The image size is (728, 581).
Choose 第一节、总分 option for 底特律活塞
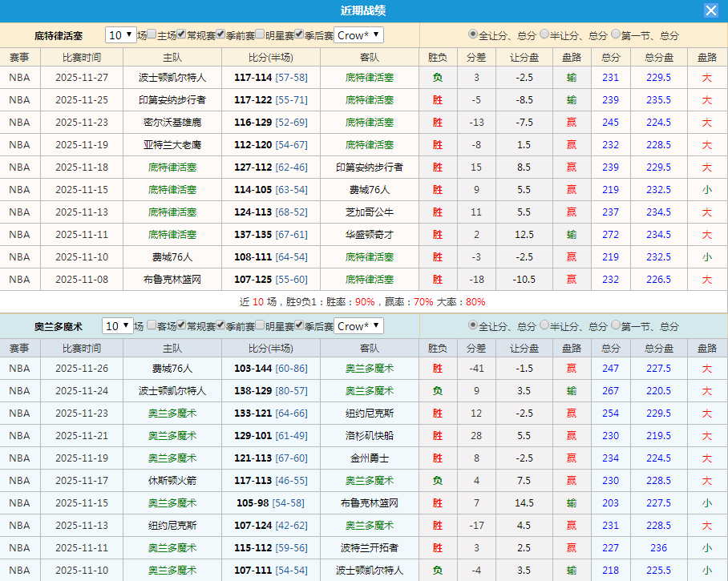(616, 34)
